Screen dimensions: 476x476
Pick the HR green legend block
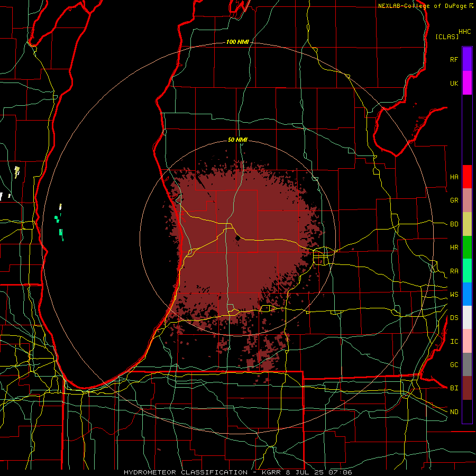point(467,248)
